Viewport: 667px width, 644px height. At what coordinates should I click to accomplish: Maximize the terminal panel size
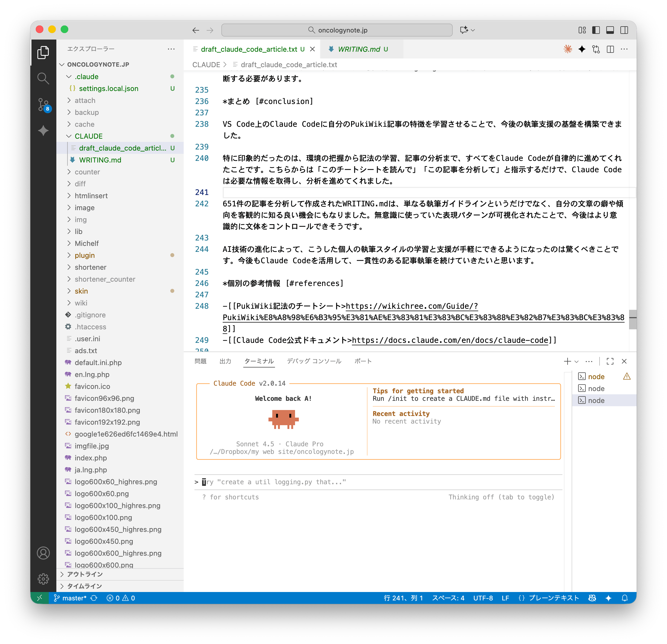click(x=610, y=361)
